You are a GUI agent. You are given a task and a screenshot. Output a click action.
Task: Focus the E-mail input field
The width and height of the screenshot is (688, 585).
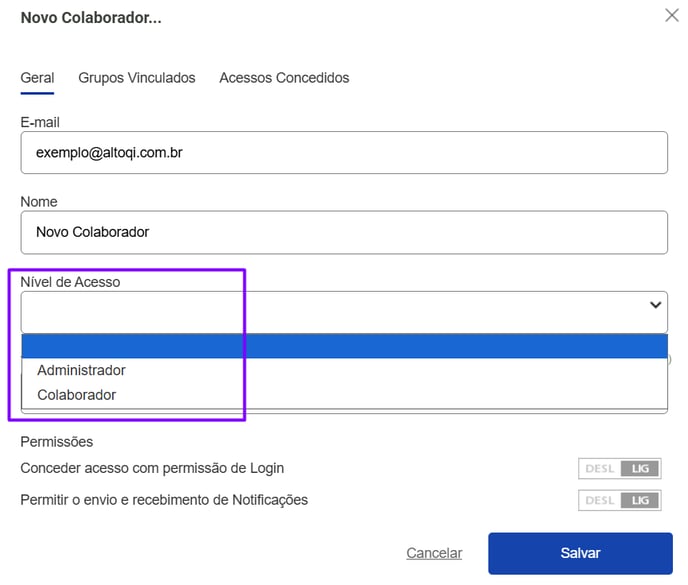coord(344,153)
